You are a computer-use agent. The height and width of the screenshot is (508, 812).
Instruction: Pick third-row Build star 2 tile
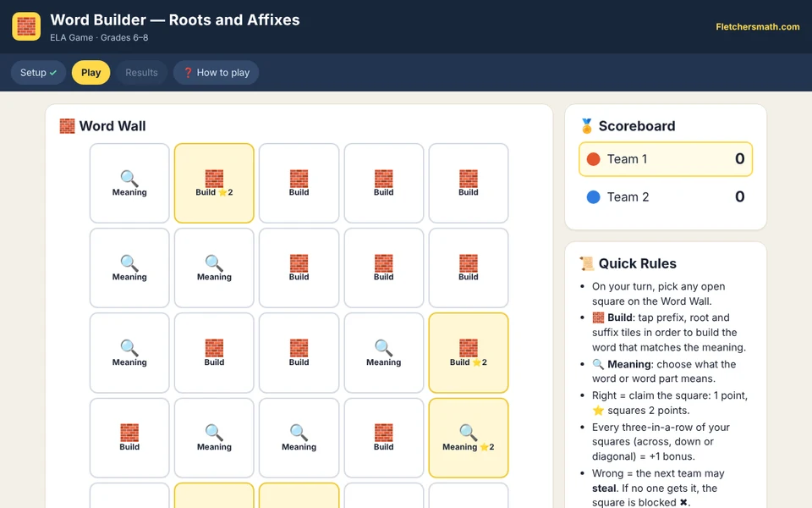coord(468,353)
